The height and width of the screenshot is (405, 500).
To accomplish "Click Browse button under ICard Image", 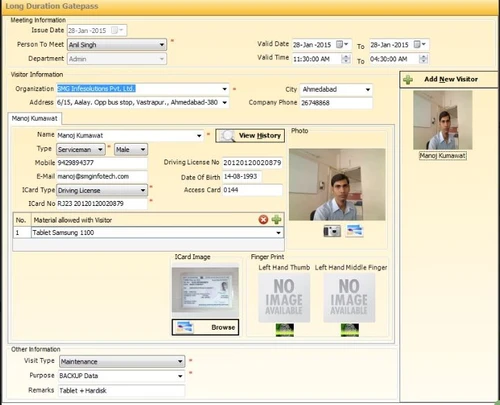I will tap(205, 327).
